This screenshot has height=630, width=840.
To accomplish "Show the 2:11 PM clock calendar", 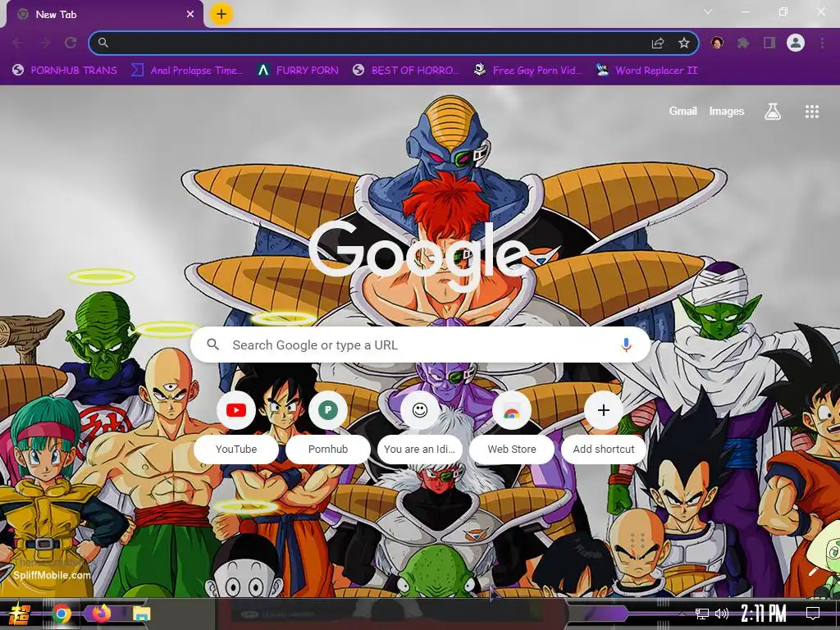I will tap(764, 614).
